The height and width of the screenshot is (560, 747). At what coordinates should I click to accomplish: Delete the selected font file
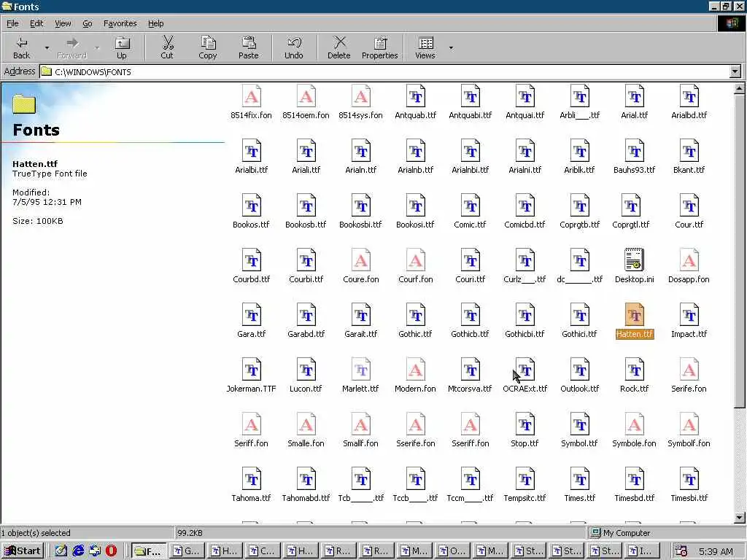tap(339, 47)
